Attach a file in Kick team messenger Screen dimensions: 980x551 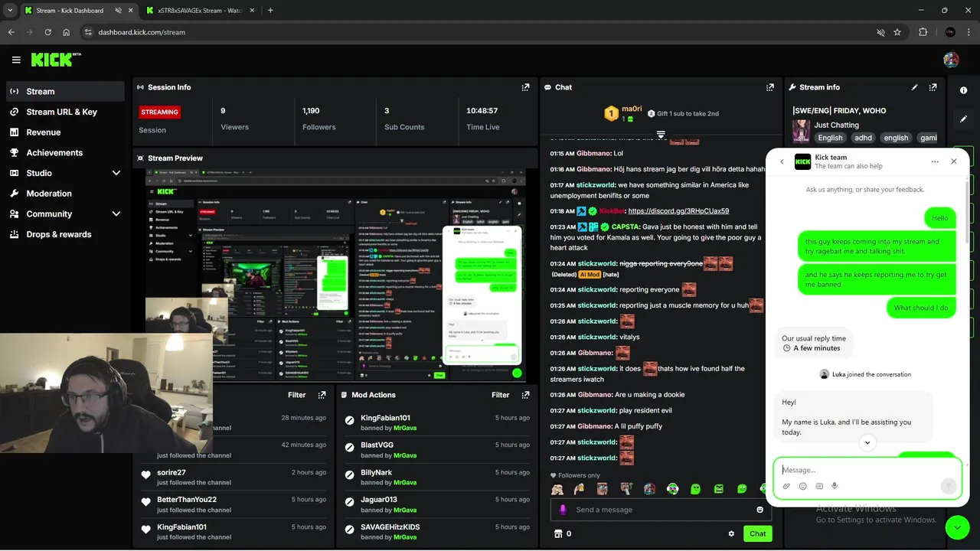point(786,486)
